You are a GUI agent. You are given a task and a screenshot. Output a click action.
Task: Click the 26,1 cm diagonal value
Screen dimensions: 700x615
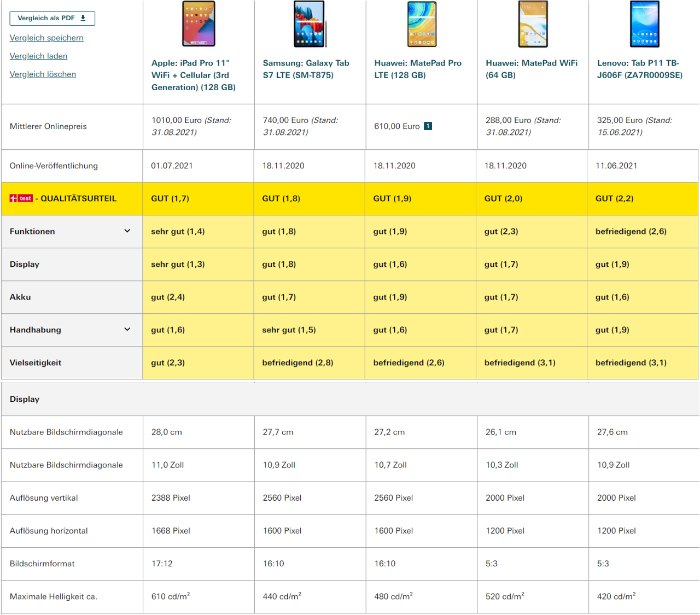(501, 432)
